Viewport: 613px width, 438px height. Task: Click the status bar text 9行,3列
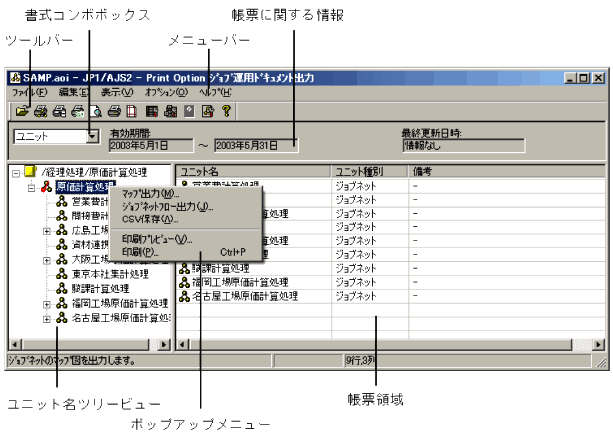(x=360, y=361)
